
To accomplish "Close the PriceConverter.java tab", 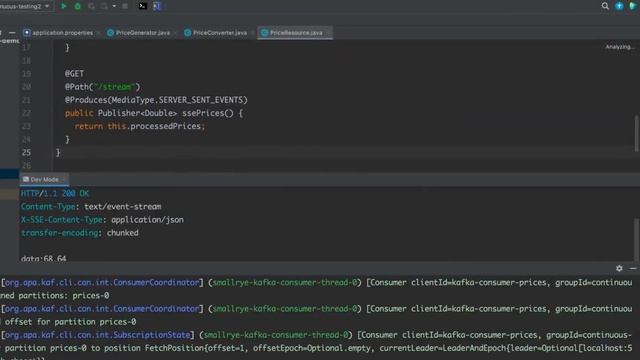I will coord(252,33).
